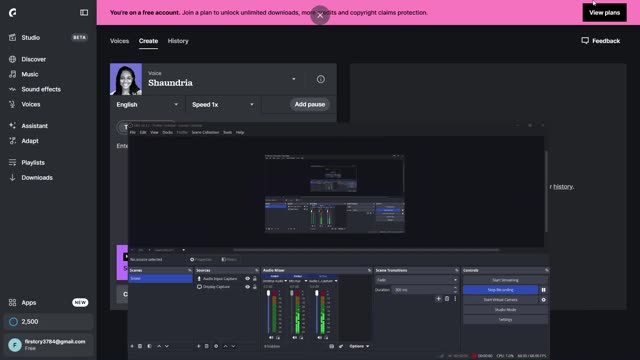The height and width of the screenshot is (360, 640).
Task: Toggle visibility of Audio Input Capture source
Action: [247, 279]
